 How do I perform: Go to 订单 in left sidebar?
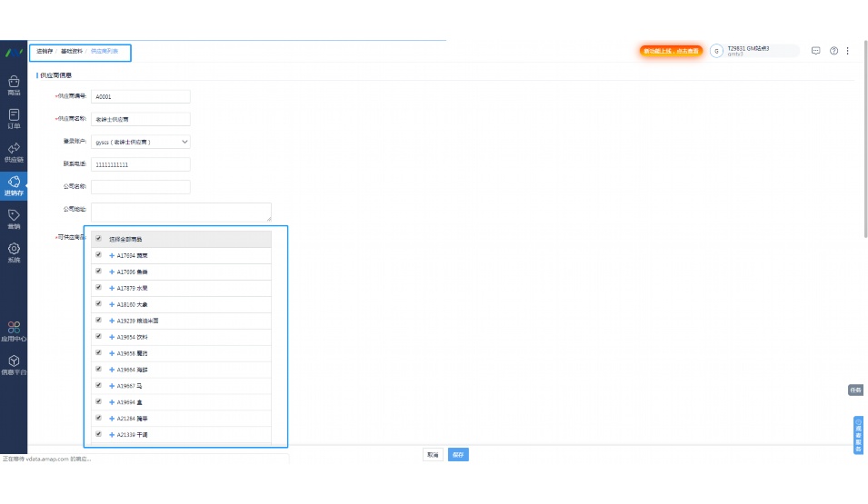(x=14, y=118)
